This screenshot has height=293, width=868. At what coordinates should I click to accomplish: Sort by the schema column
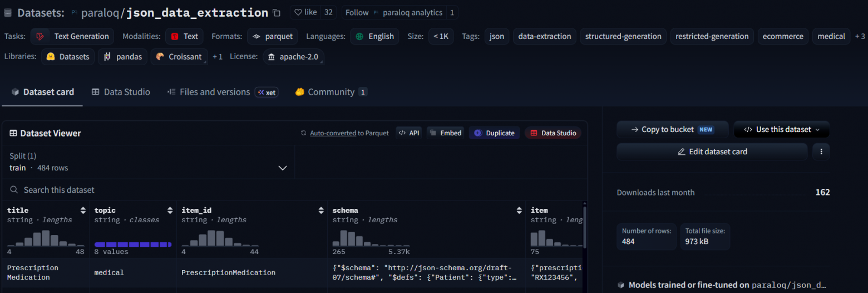click(519, 211)
